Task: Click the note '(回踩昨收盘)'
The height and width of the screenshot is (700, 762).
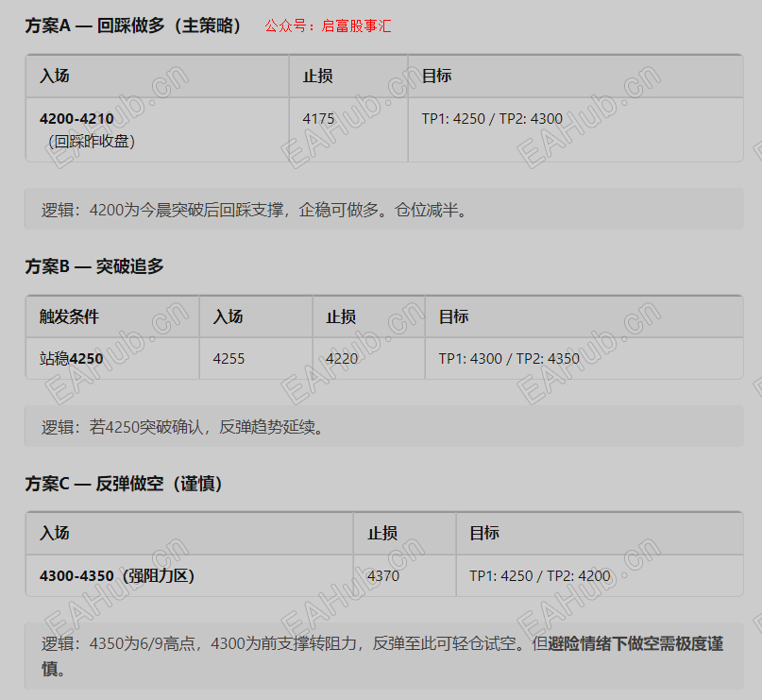Action: click(x=91, y=142)
